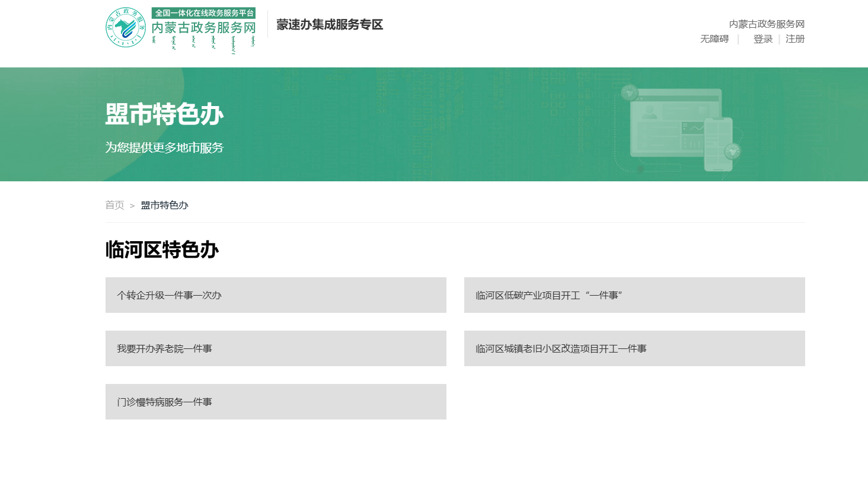This screenshot has width=868, height=490.
Task: Click 登录 to sign in
Action: 762,39
